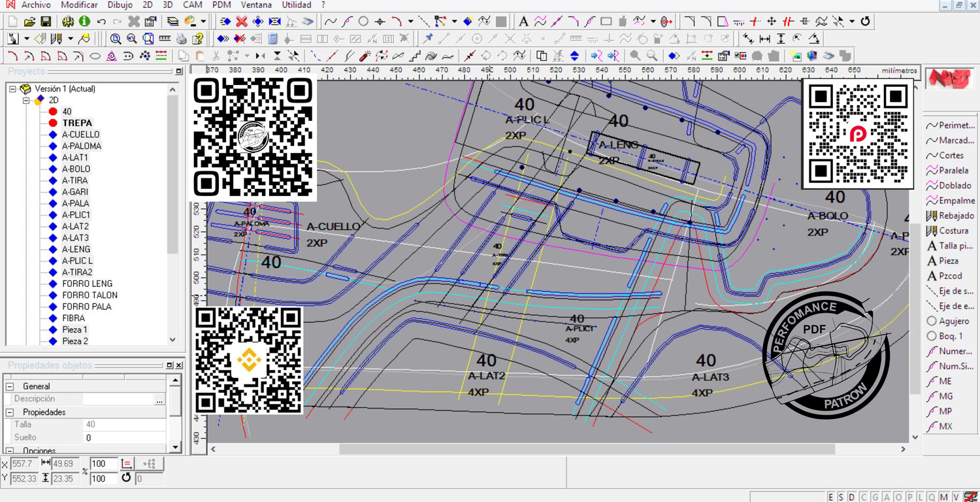Viewport: 980px width, 502px height.
Task: Click the vertical dimension arrows icon
Action: (781, 39)
